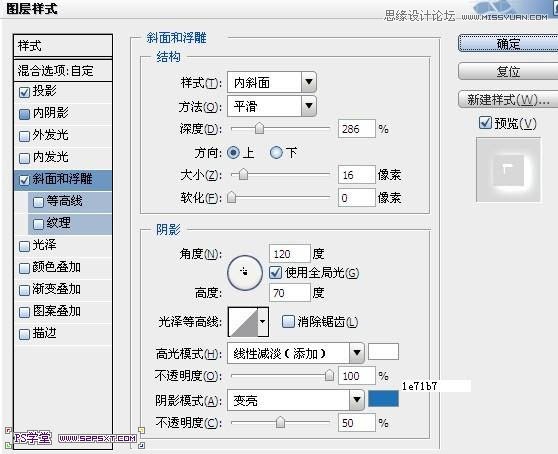Click the 大小 size value field 16
Screen dimensions: 558x454
pyautogui.click(x=357, y=175)
